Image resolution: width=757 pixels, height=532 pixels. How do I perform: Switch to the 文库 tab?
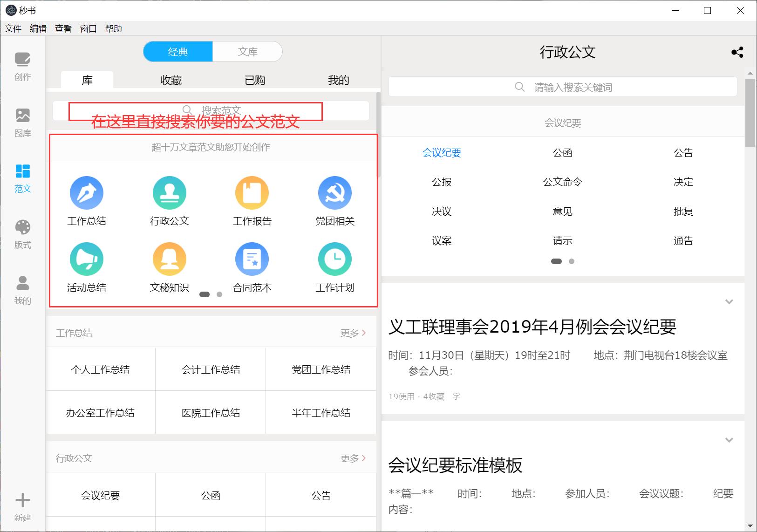247,52
